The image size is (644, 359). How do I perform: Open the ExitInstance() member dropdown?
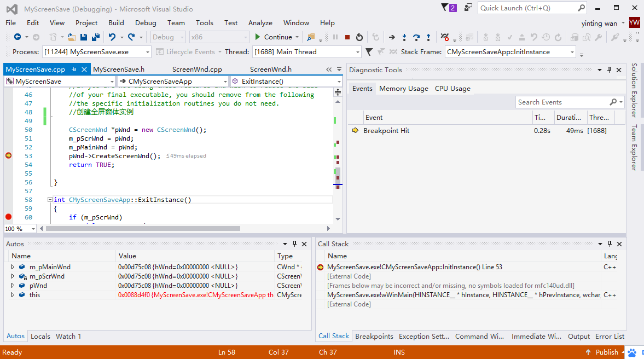pyautogui.click(x=339, y=82)
